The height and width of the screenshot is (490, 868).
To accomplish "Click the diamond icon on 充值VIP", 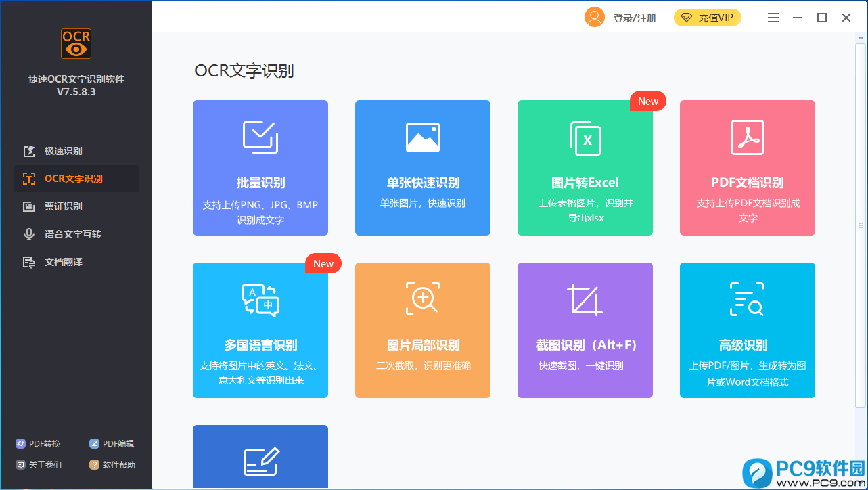I will coord(687,18).
